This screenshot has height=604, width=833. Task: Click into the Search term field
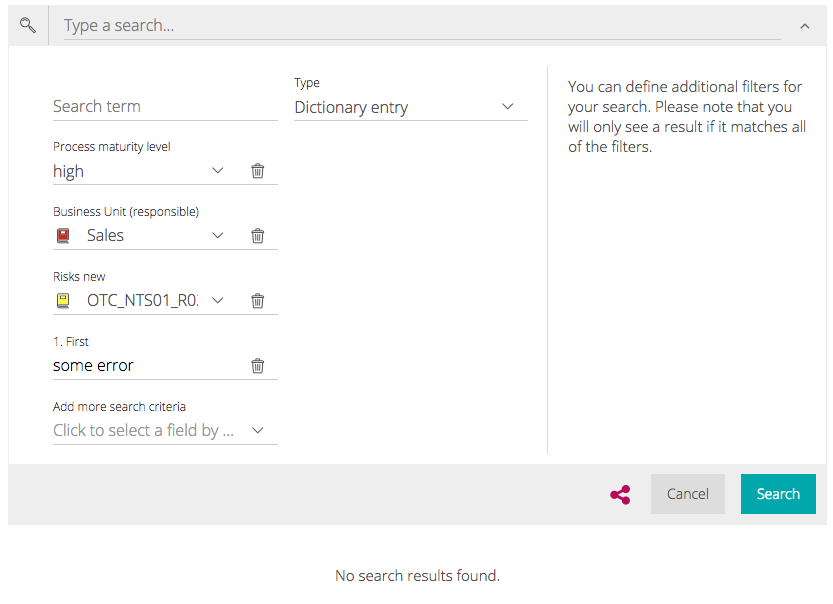point(165,107)
